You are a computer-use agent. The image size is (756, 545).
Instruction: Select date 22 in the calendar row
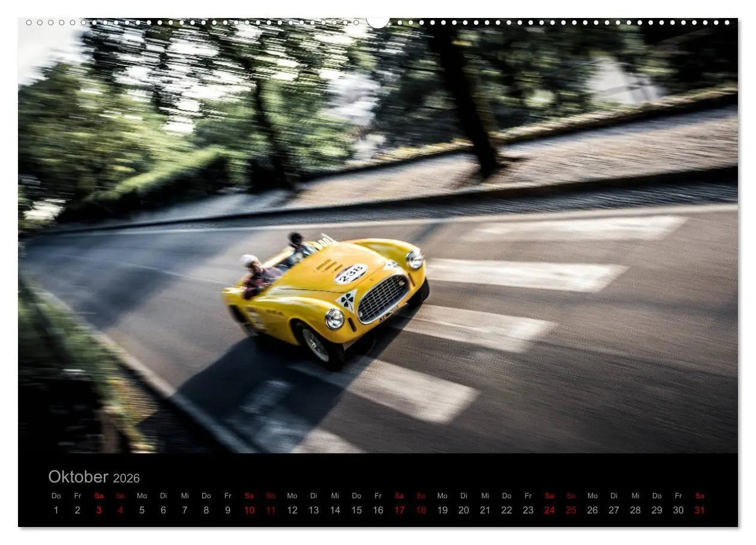(506, 510)
